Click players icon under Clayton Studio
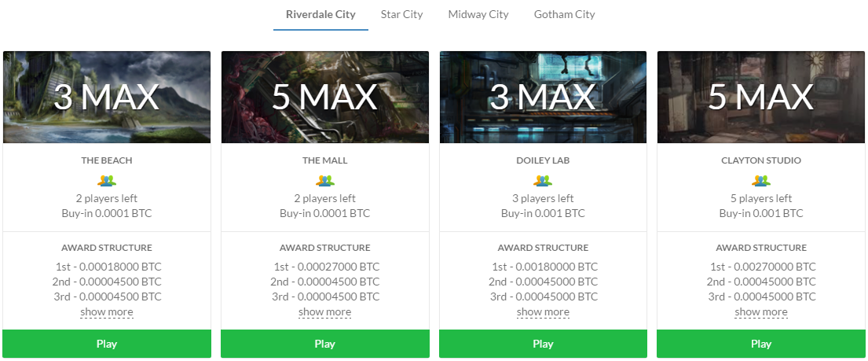The height and width of the screenshot is (361, 868). click(761, 181)
